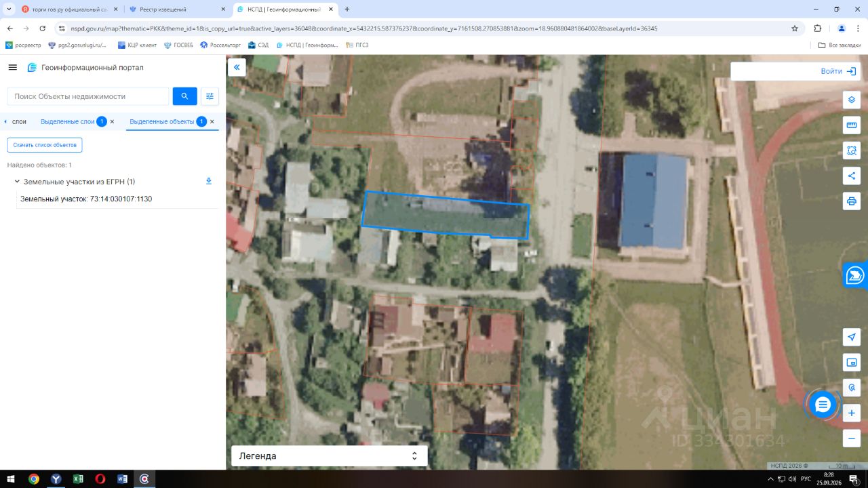Print the map using printer icon
The width and height of the screenshot is (868, 488).
point(852,201)
